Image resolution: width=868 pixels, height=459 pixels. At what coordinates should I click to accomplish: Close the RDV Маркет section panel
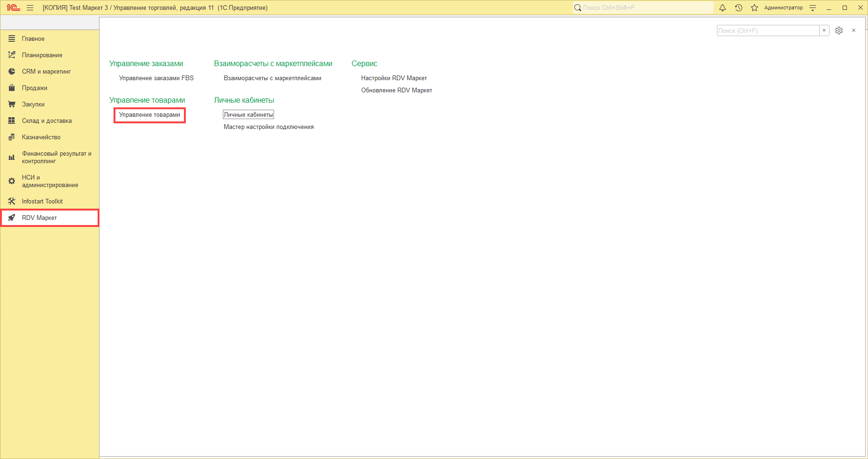click(x=853, y=30)
